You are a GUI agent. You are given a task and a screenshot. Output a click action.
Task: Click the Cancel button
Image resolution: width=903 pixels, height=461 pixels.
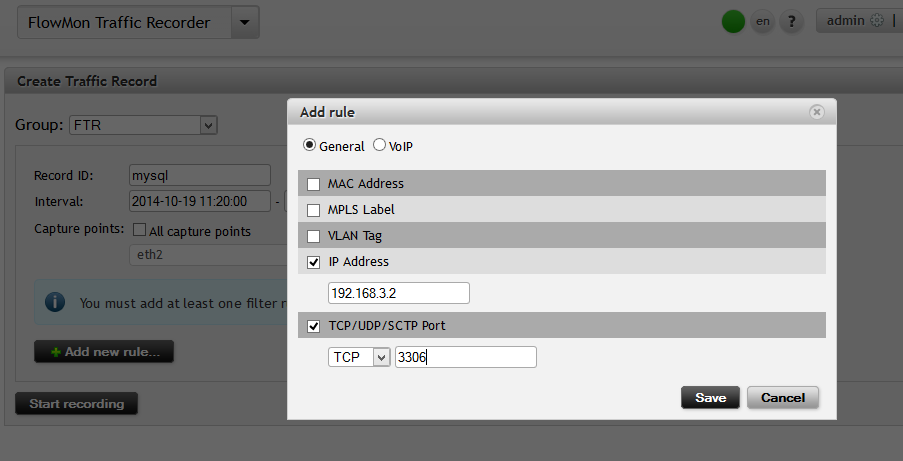783,398
